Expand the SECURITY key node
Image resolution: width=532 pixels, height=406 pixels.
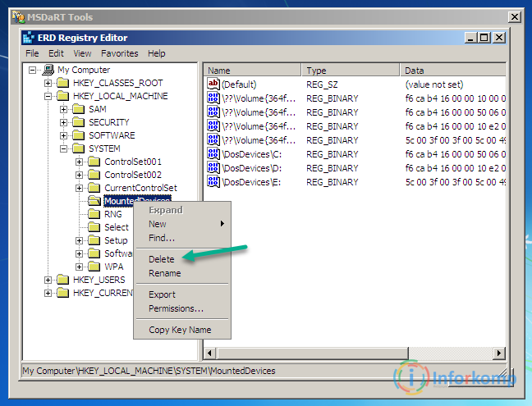point(63,122)
